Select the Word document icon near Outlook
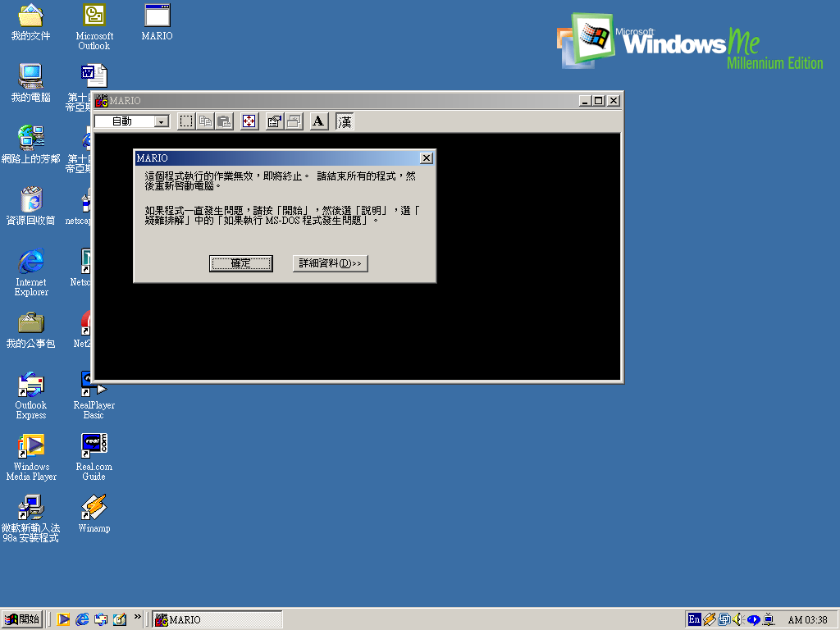The image size is (840, 630). pyautogui.click(x=94, y=76)
